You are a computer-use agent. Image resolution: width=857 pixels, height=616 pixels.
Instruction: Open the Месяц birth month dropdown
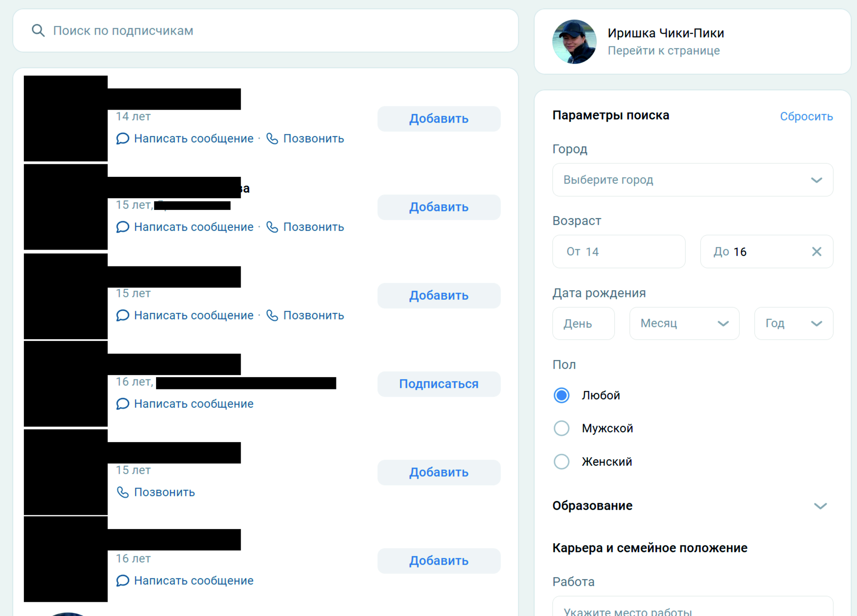click(684, 323)
